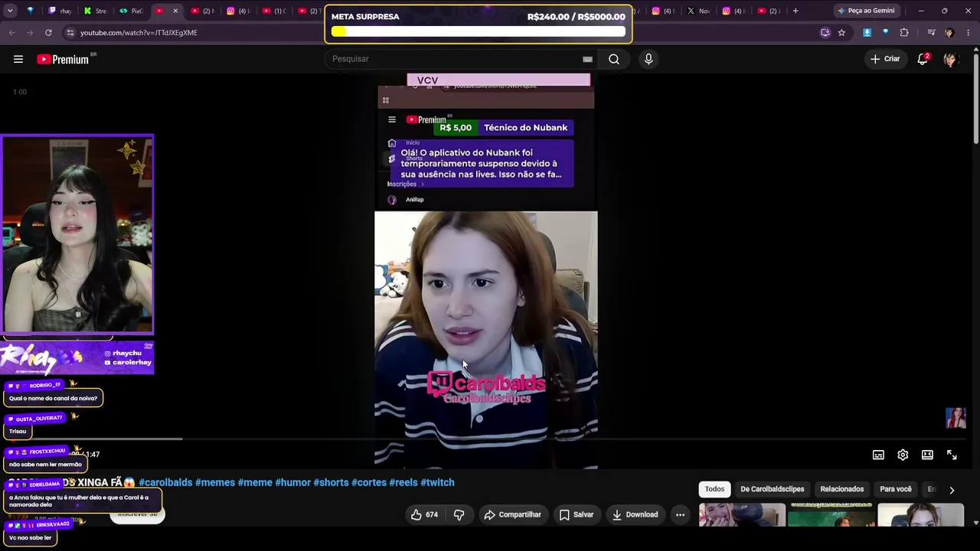Click the Peça ao Gemini button
The height and width of the screenshot is (551, 980).
click(x=867, y=11)
